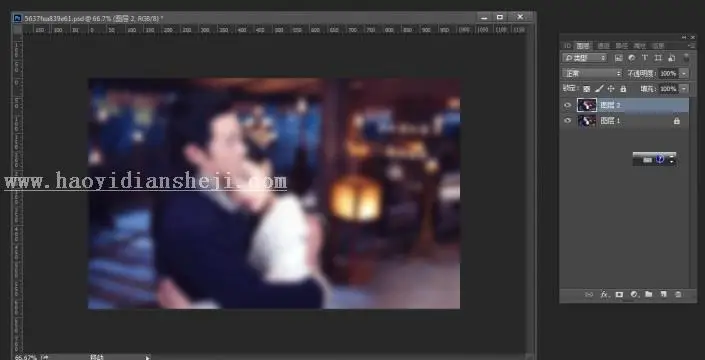Viewport: 705px width, 360px height.
Task: Toggle the adjustment layer filter icon
Action: pos(632,58)
